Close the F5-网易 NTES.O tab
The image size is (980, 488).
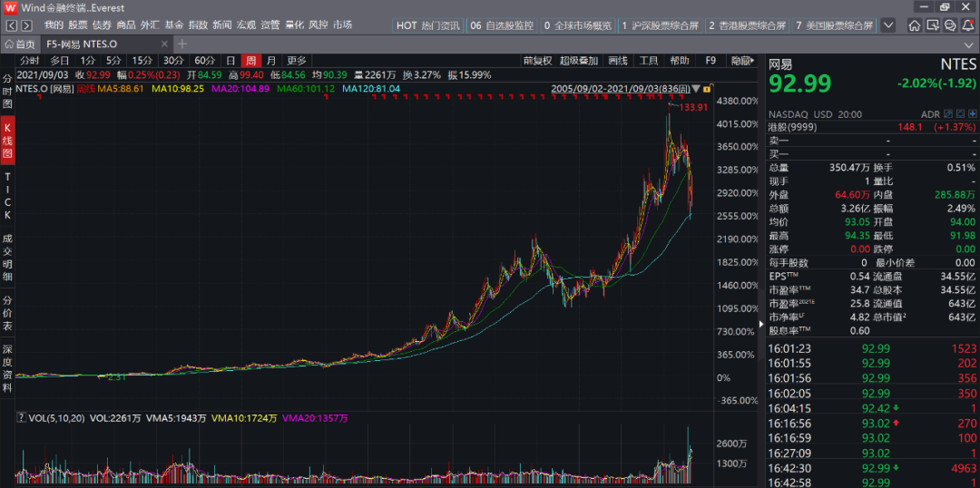click(x=163, y=44)
